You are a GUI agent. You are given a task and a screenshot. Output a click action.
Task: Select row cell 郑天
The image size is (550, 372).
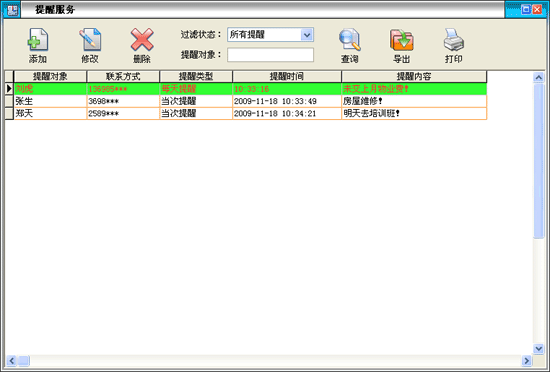tap(50, 114)
